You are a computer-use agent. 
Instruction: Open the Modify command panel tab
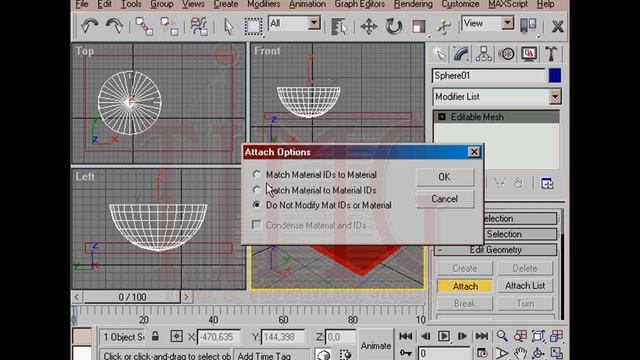click(x=461, y=54)
